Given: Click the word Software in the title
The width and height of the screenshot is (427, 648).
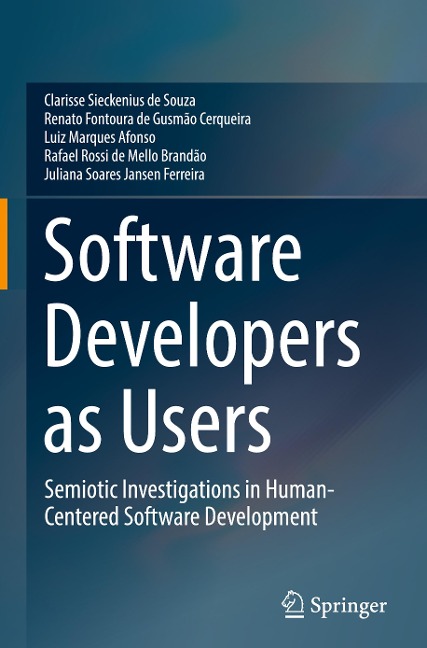Looking at the screenshot, I should [173, 250].
